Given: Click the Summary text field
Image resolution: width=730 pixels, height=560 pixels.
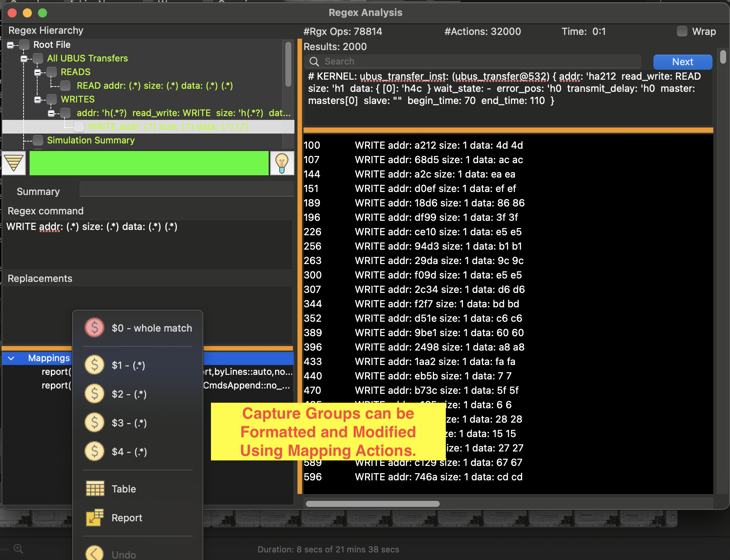Looking at the screenshot, I should pos(186,189).
